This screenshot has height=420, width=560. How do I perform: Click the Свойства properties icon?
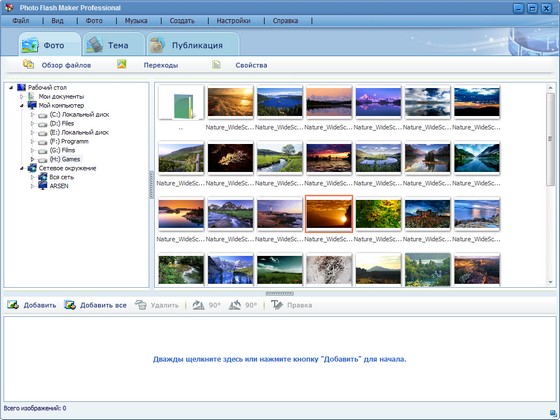click(216, 65)
